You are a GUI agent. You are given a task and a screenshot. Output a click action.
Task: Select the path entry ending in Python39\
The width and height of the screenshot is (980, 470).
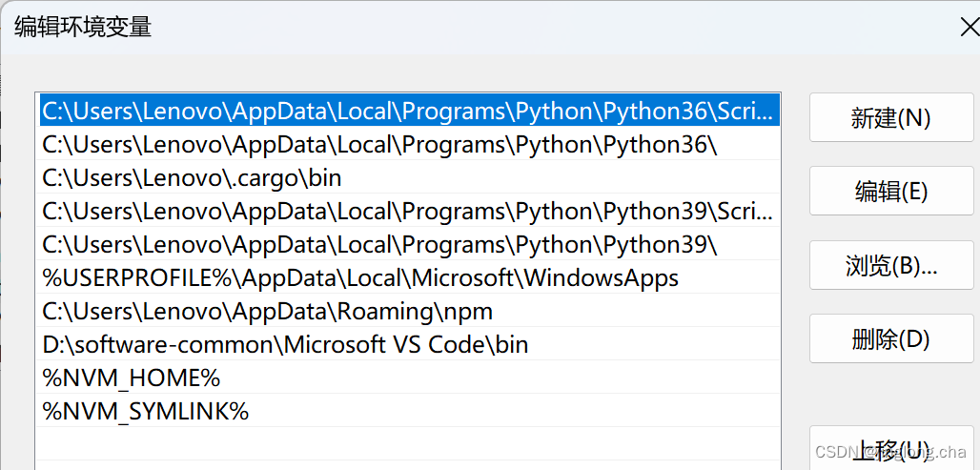coord(409,244)
